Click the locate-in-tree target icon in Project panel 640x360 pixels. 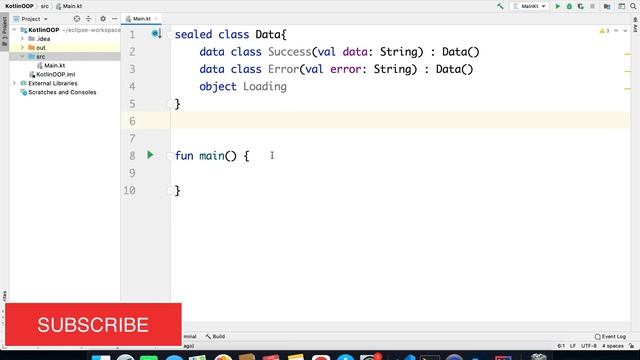77,19
